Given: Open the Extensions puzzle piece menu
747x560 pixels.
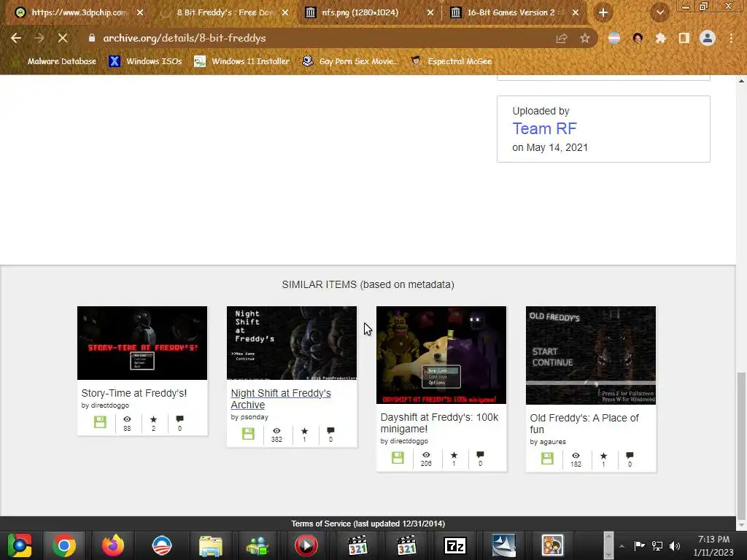Looking at the screenshot, I should coord(661,38).
